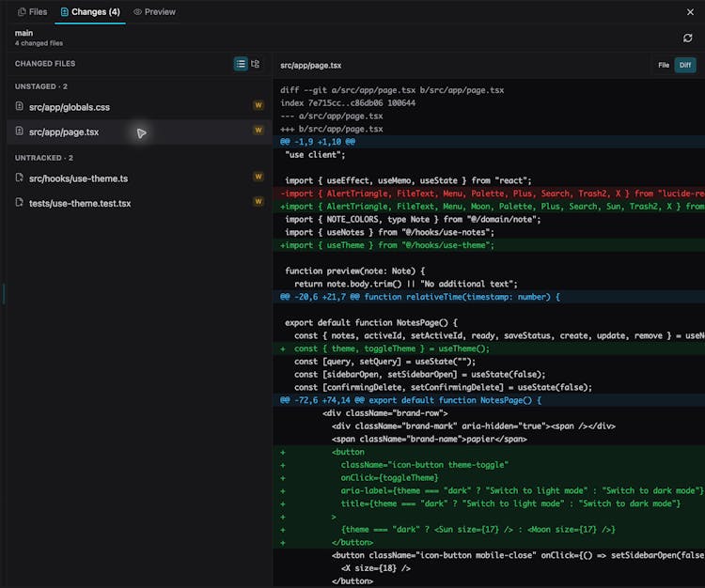Click the 'index 7e715cc..c86db06 100644' line
The width and height of the screenshot is (705, 588).
[x=348, y=103]
